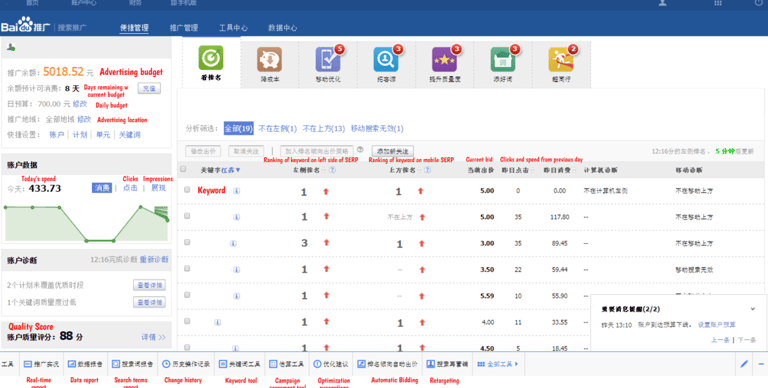The height and width of the screenshot is (388, 768).
Task: Open the purple stars quality score icon
Action: [444, 60]
